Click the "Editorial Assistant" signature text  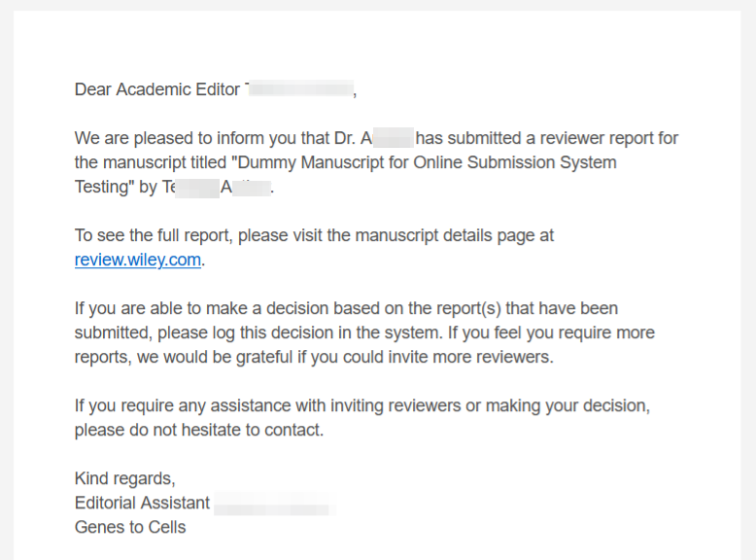pyautogui.click(x=142, y=503)
